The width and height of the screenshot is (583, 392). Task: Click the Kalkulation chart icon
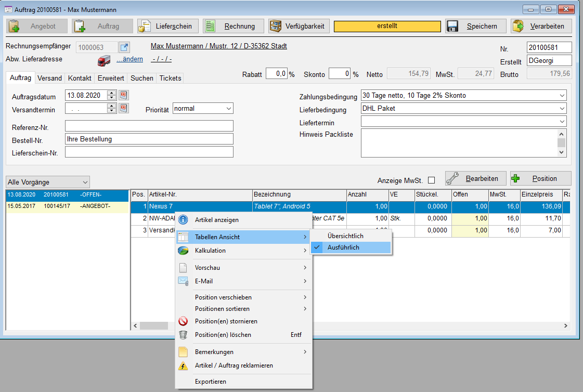(x=183, y=251)
